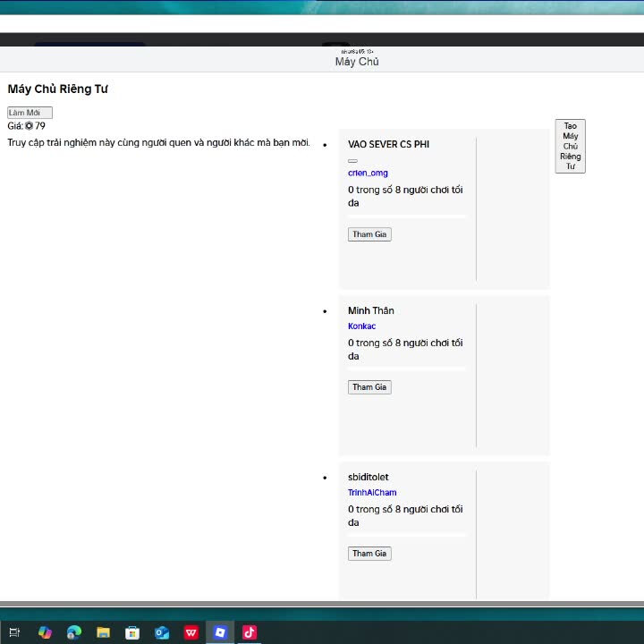Launch Copilot from the taskbar
Image resolution: width=644 pixels, height=644 pixels.
[x=45, y=632]
